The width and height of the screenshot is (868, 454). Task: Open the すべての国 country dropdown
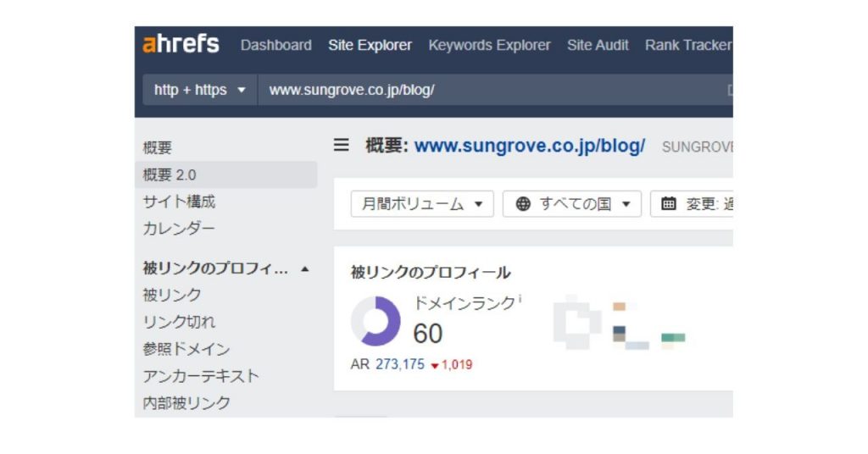point(572,204)
